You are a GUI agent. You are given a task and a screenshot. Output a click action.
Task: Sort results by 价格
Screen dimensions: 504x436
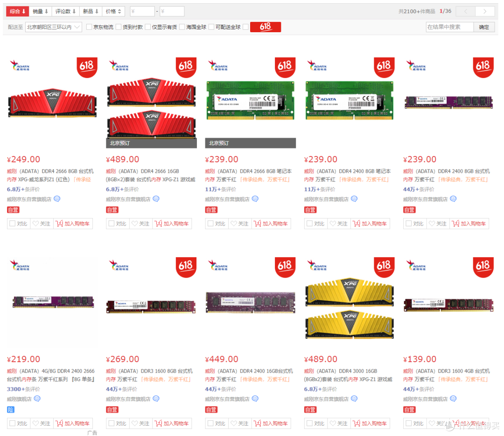(113, 11)
